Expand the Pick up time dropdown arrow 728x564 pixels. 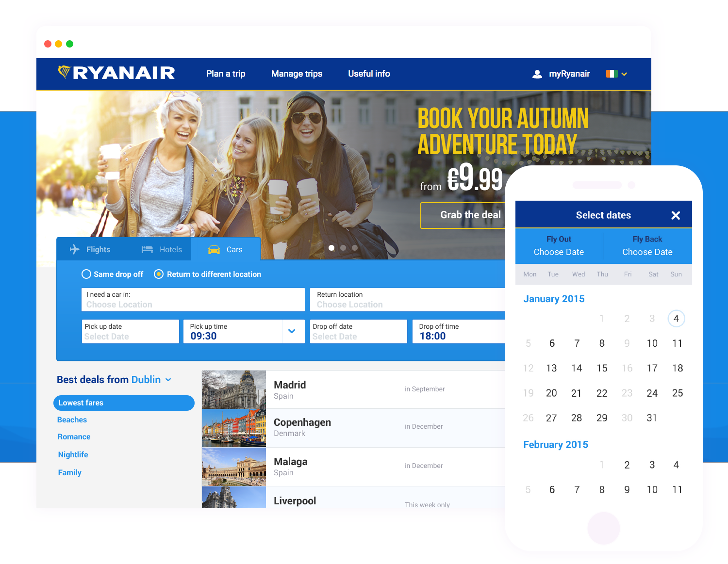(x=292, y=331)
